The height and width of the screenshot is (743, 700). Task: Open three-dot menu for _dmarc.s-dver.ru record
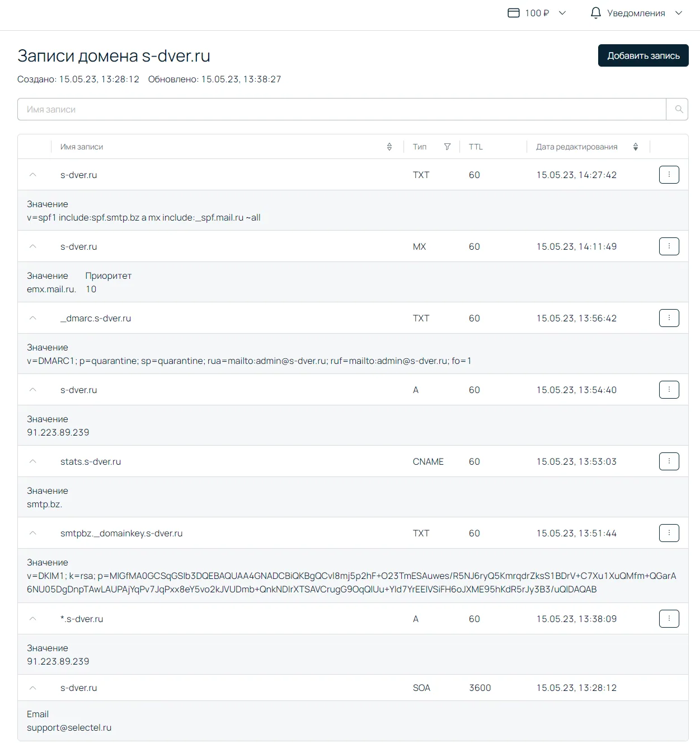point(669,318)
